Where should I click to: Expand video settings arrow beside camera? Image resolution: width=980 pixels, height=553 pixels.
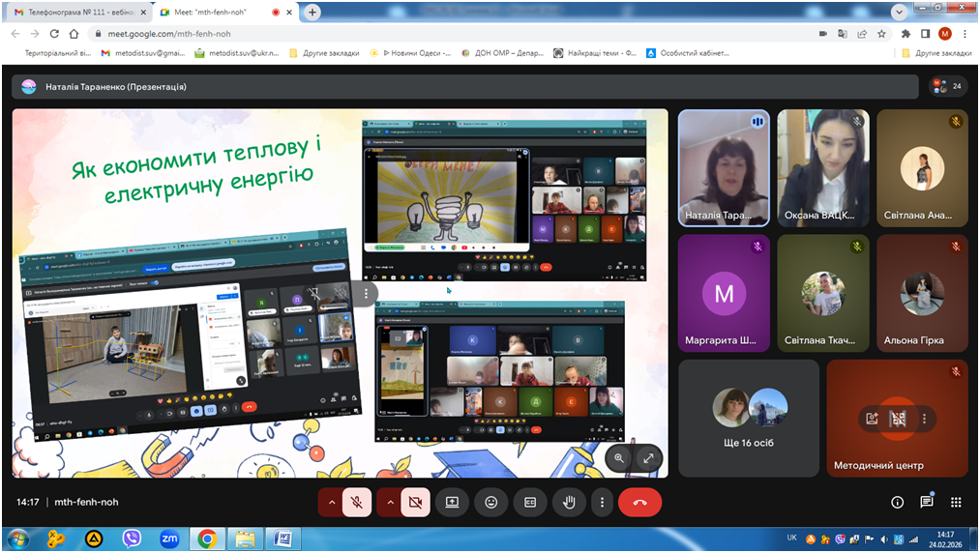390,503
